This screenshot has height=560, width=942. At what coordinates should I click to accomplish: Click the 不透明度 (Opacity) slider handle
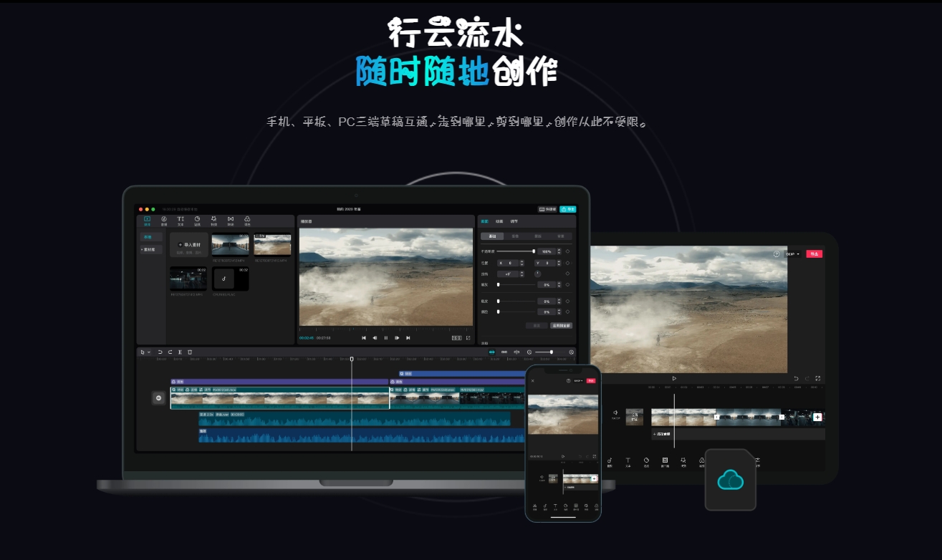coord(534,251)
